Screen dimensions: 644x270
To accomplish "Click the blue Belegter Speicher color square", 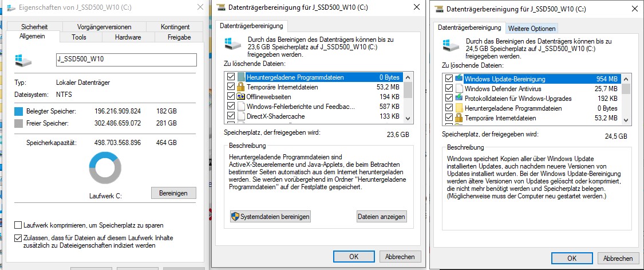I will (19, 112).
